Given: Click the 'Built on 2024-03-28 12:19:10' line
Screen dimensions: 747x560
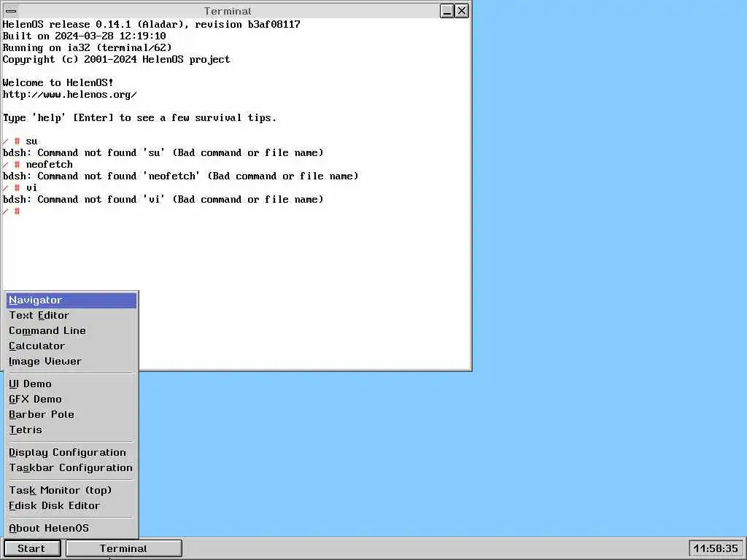Looking at the screenshot, I should [85, 36].
